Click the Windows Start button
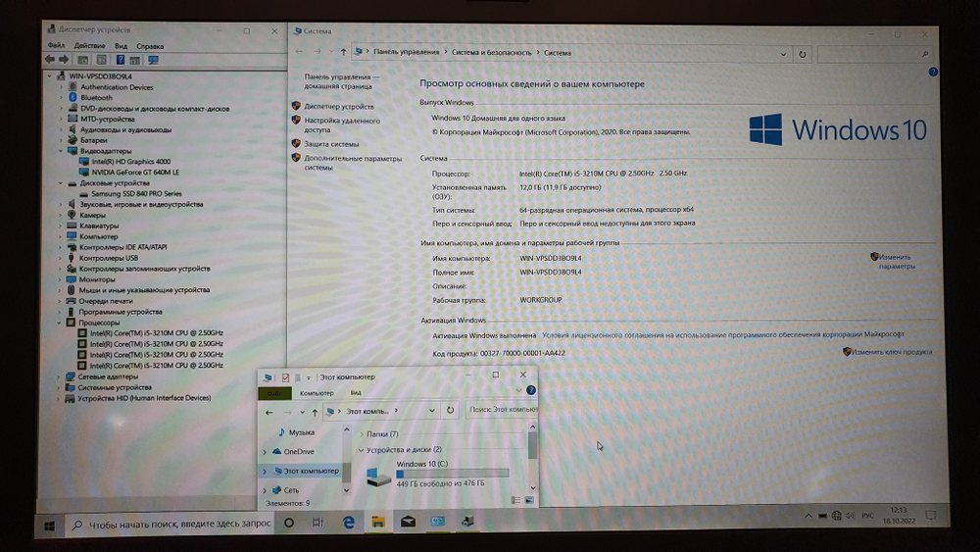The image size is (980, 552). (50, 526)
